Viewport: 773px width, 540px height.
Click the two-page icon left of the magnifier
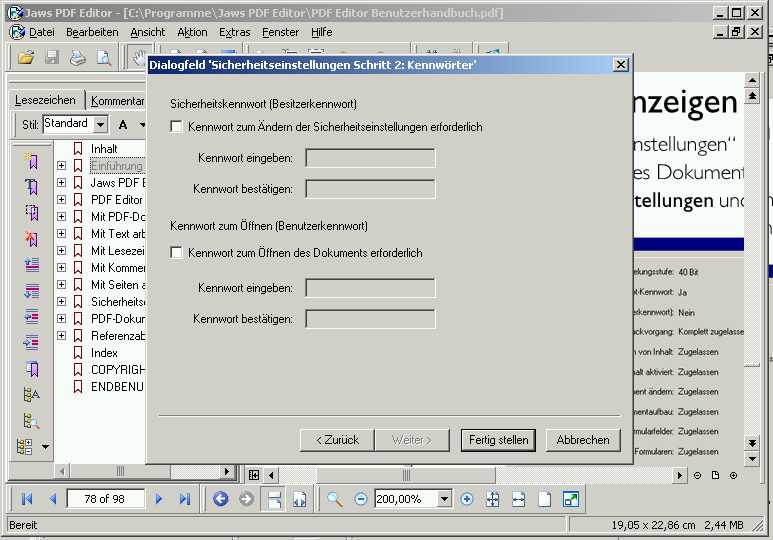[299, 499]
